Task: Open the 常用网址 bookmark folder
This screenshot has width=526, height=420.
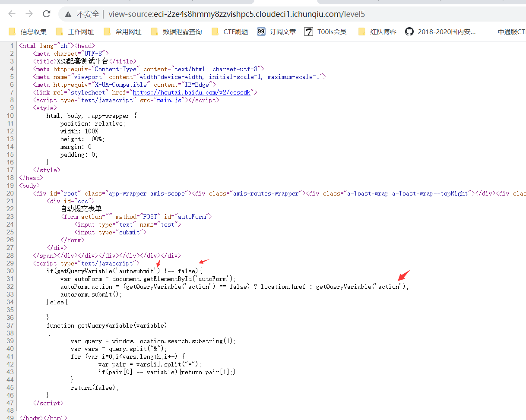Action: pos(123,32)
